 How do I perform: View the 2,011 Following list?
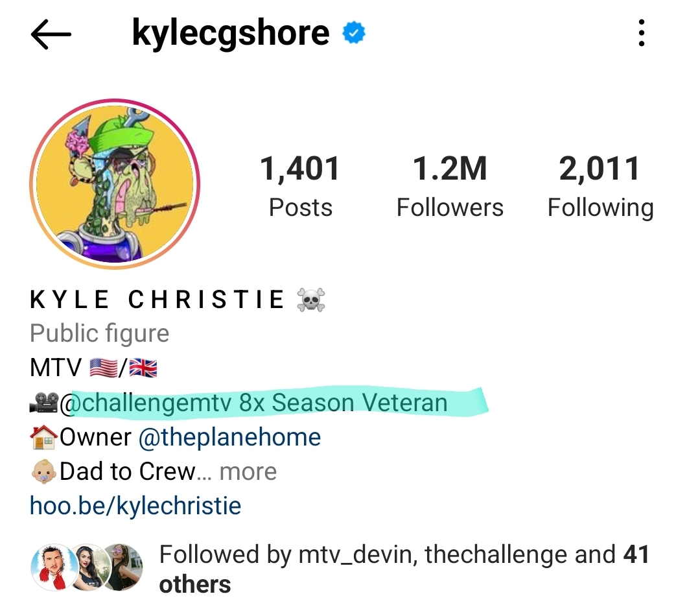(600, 186)
